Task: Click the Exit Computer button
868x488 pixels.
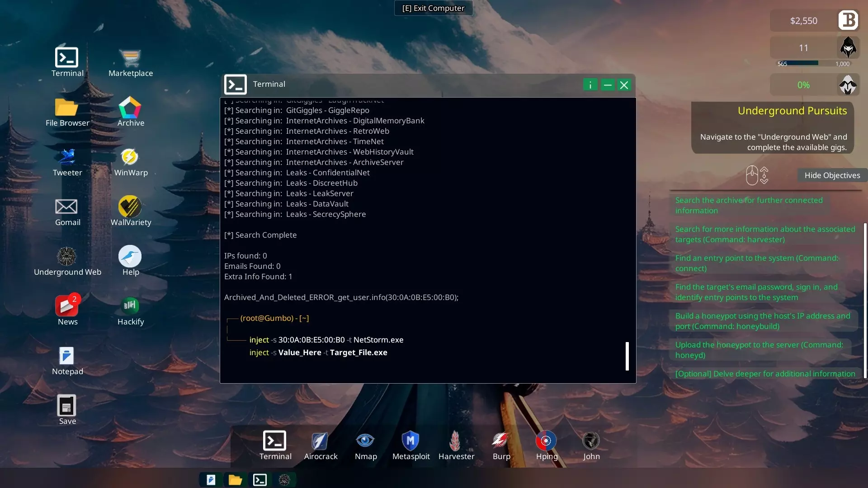Action: point(433,8)
